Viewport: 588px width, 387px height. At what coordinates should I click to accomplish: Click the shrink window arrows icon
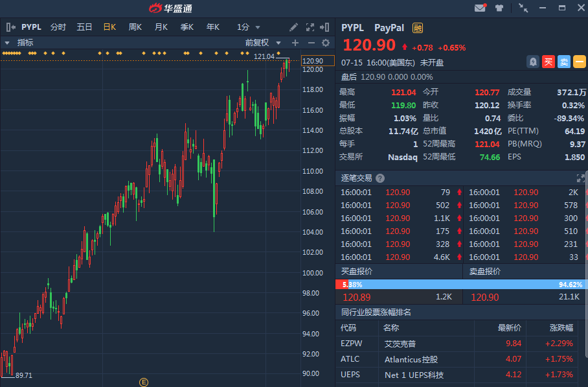point(523,8)
